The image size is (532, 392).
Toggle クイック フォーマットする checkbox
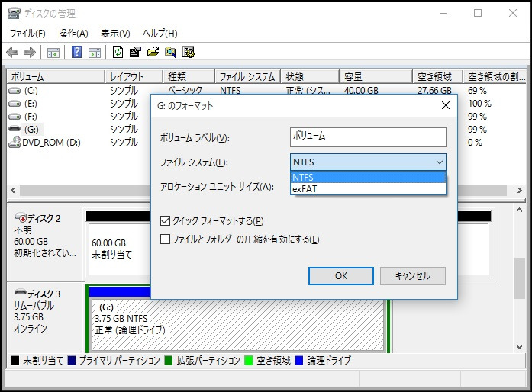(x=165, y=221)
